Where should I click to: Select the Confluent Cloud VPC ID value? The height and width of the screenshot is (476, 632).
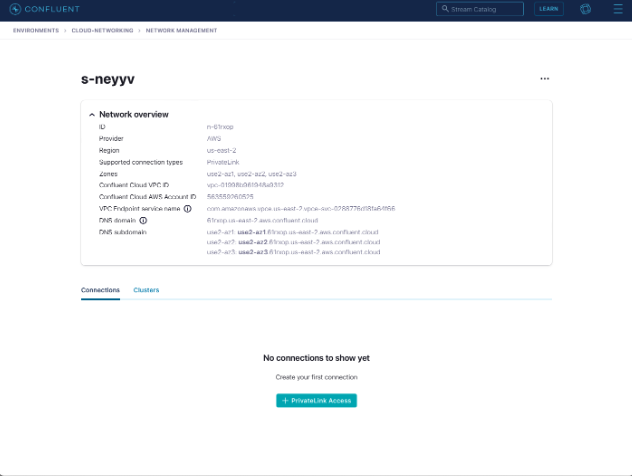click(x=245, y=185)
